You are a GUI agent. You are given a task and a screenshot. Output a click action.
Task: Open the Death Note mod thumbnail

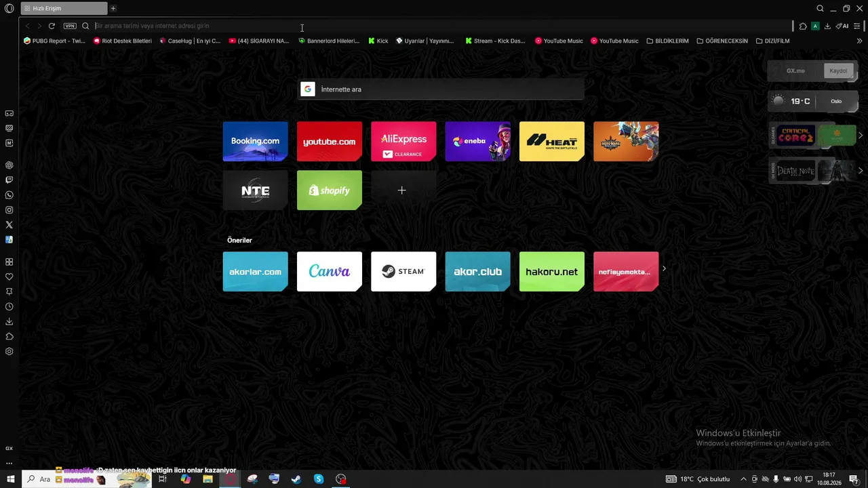click(796, 171)
